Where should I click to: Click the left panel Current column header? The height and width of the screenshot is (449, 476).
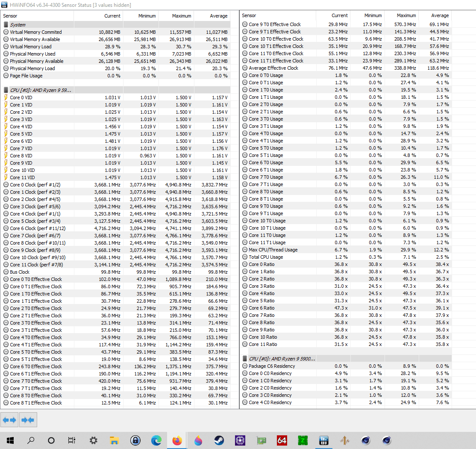pyautogui.click(x=98, y=16)
